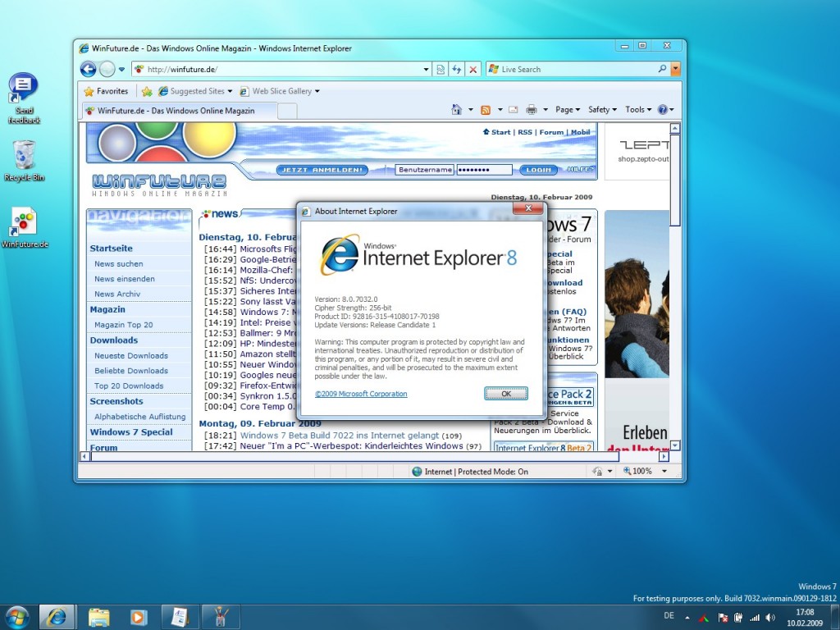Open the RSS link in page header

[x=525, y=132]
